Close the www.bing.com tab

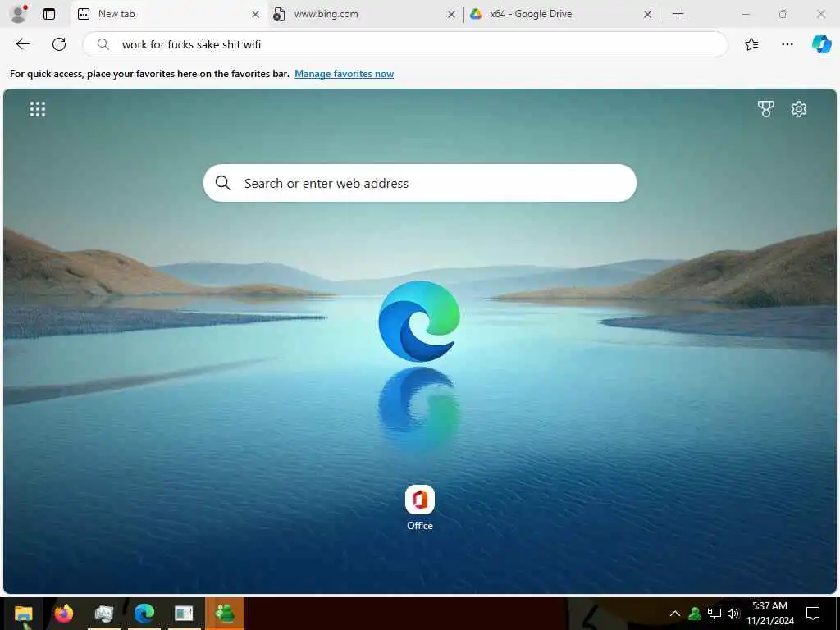click(452, 15)
